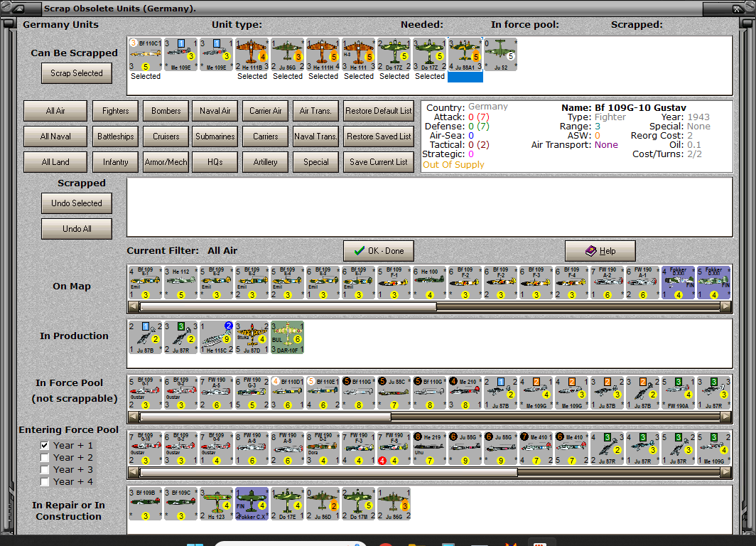The height and width of the screenshot is (546, 756).
Task: Filter units by Bombers
Action: pyautogui.click(x=166, y=111)
